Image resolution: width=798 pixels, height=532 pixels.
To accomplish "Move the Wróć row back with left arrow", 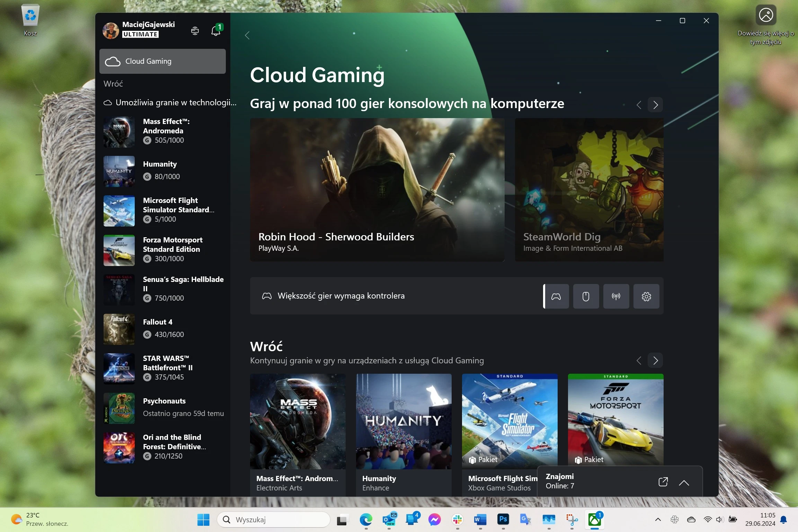I will pyautogui.click(x=639, y=361).
